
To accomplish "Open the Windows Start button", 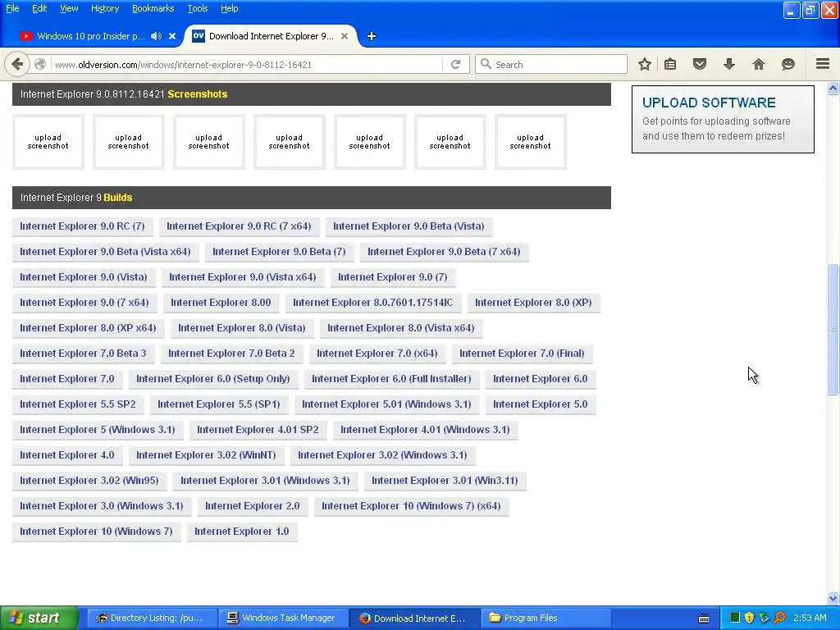I will 39,619.
